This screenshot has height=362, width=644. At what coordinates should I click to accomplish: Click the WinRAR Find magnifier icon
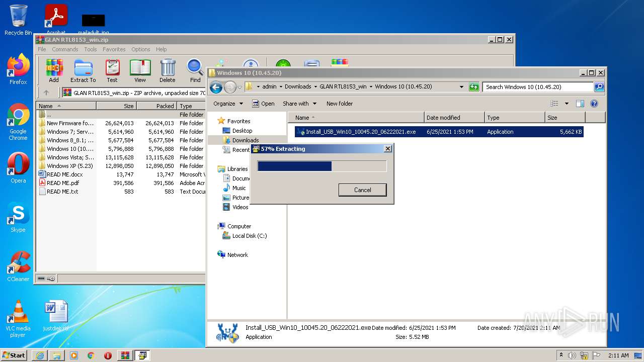[195, 70]
